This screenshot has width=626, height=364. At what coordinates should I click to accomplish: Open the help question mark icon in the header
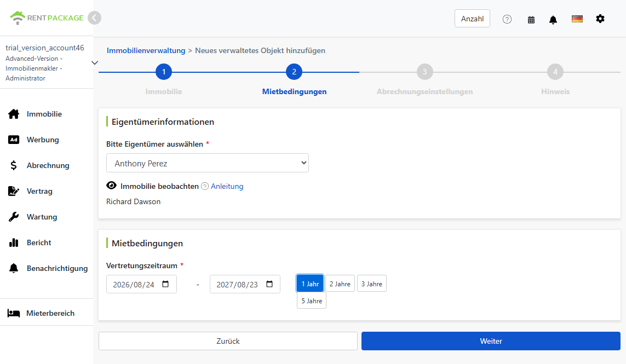(x=507, y=19)
